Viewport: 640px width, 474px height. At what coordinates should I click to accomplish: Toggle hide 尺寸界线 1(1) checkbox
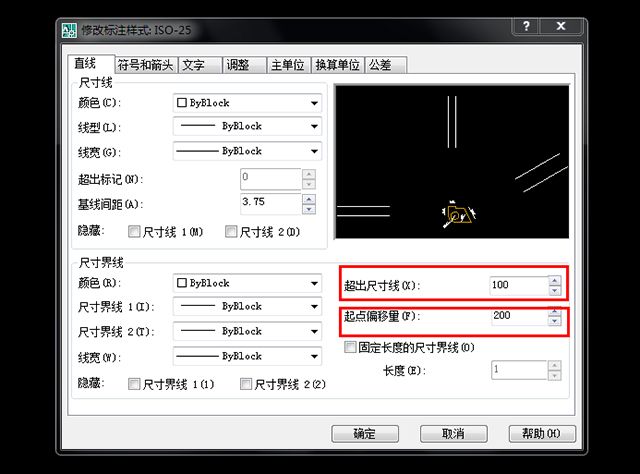pos(134,384)
